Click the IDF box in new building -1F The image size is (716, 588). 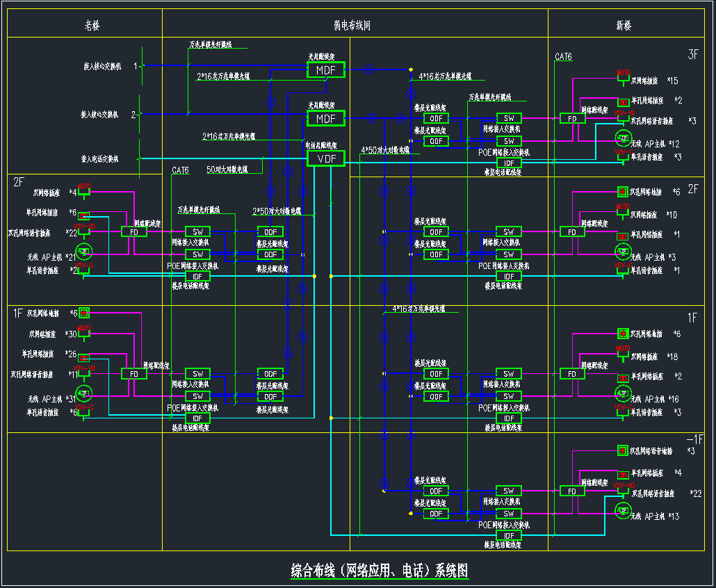click(x=508, y=535)
